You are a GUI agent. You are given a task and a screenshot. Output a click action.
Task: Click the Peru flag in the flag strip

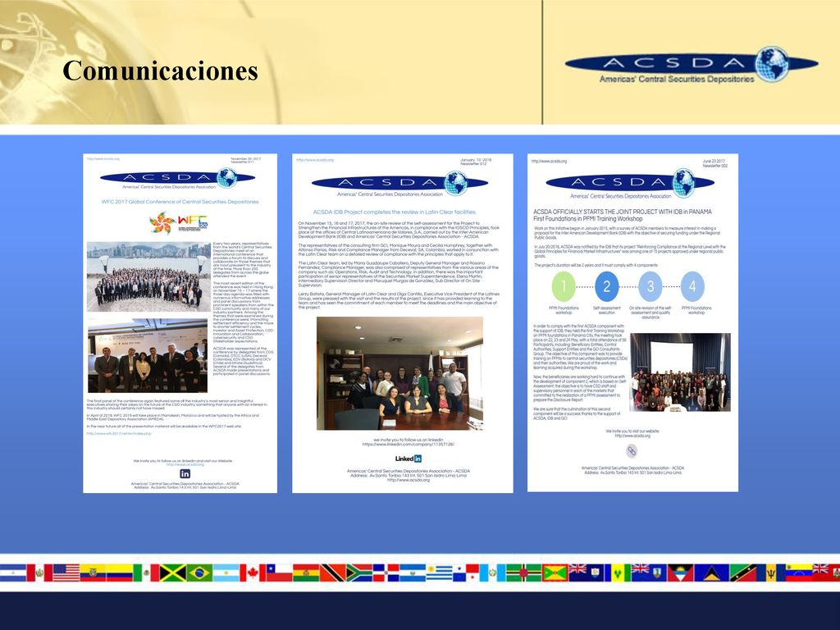click(x=39, y=573)
